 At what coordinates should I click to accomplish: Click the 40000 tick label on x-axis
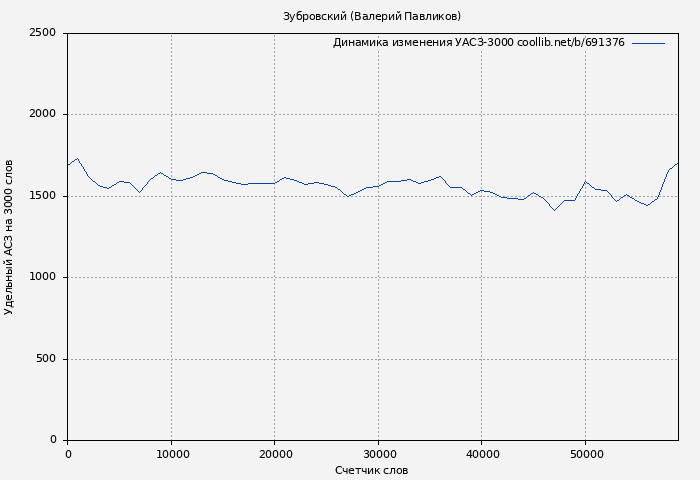(482, 454)
